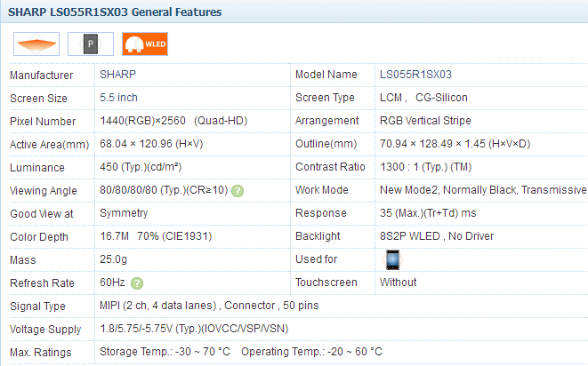Click backlight value '8S2P WLED , No Driver'
Viewport: 588px width, 366px height.
[437, 236]
